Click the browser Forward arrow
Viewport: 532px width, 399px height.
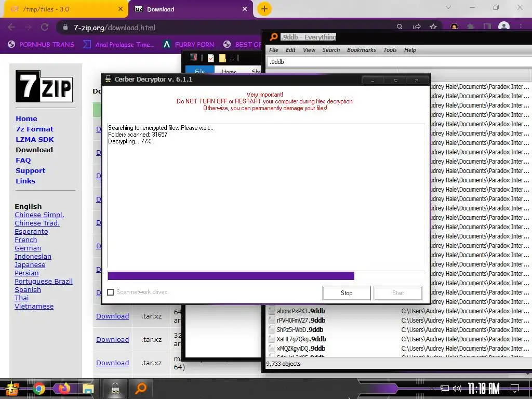coord(28,27)
